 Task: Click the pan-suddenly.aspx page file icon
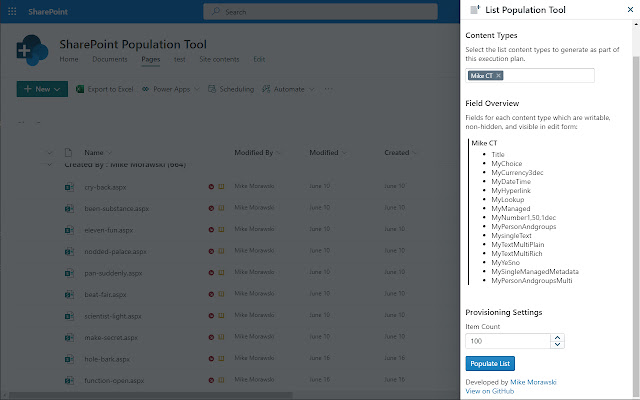coord(69,273)
